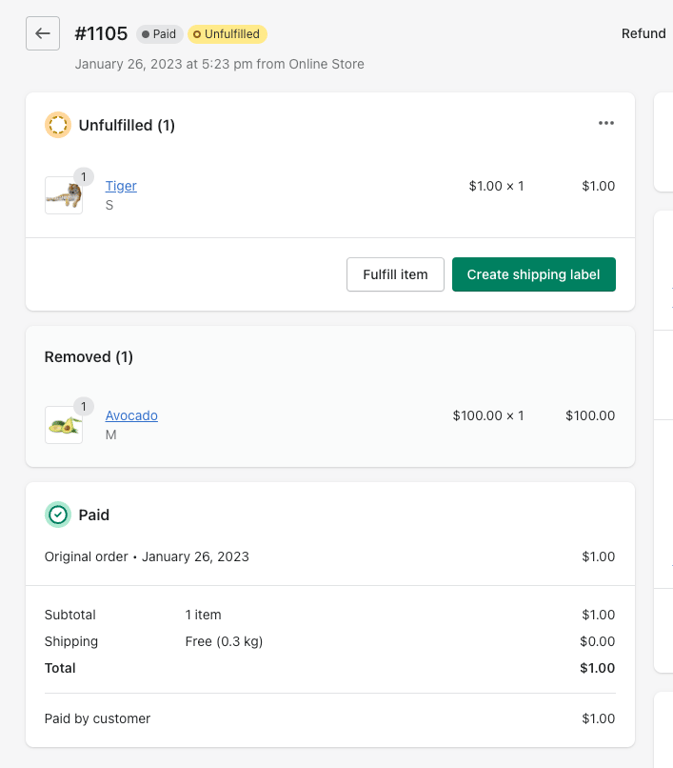Click the Original order January 26 row
Screen dimensions: 673x768
tap(147, 556)
